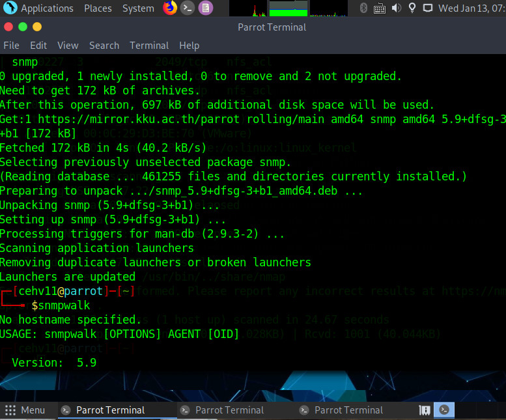Screen dimensions: 506x420
Task: Open the terminal's File menu
Action: tap(12, 46)
